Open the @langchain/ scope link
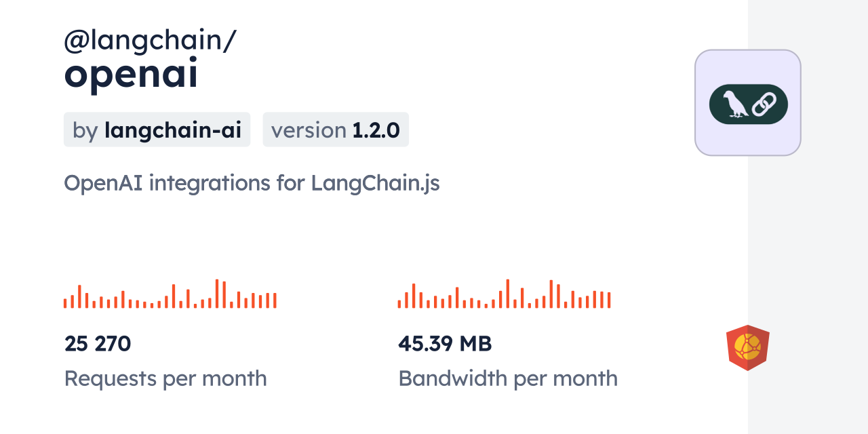 pyautogui.click(x=150, y=41)
